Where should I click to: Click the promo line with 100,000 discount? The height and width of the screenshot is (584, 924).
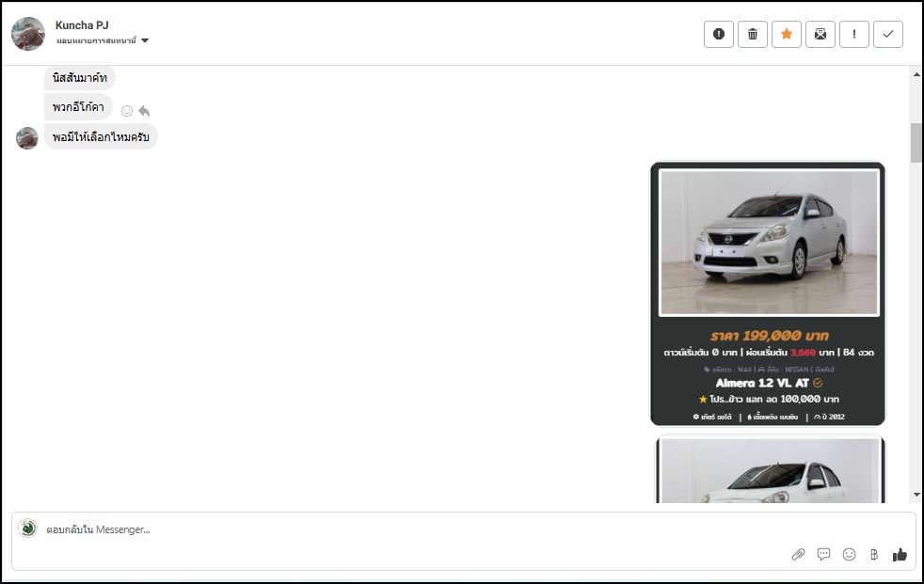coord(769,399)
